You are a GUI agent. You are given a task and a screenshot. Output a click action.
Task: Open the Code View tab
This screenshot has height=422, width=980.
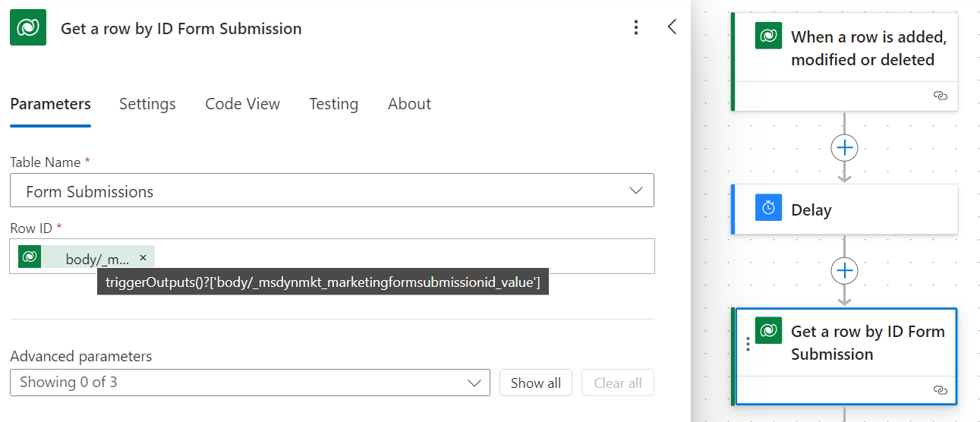coord(242,104)
